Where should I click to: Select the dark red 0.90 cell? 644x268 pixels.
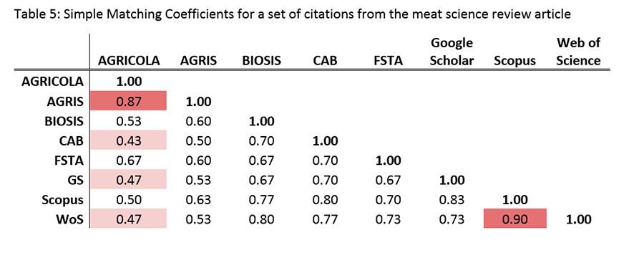515,219
